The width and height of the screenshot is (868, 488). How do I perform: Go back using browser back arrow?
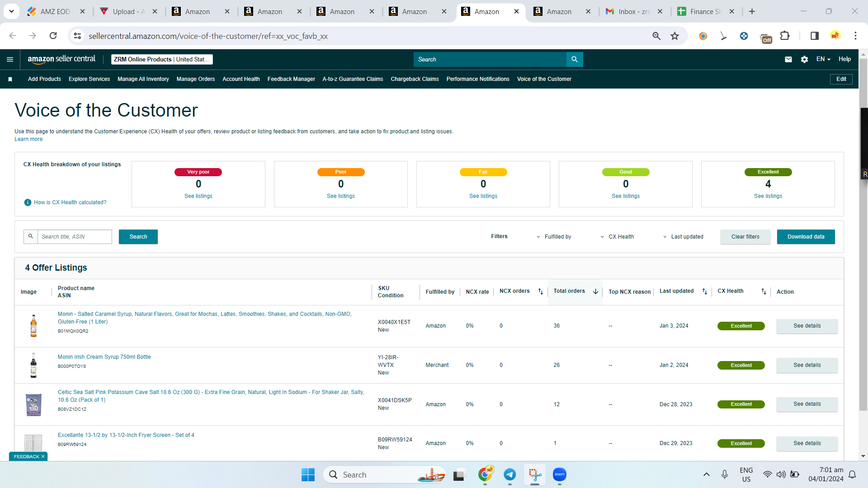pyautogui.click(x=13, y=36)
